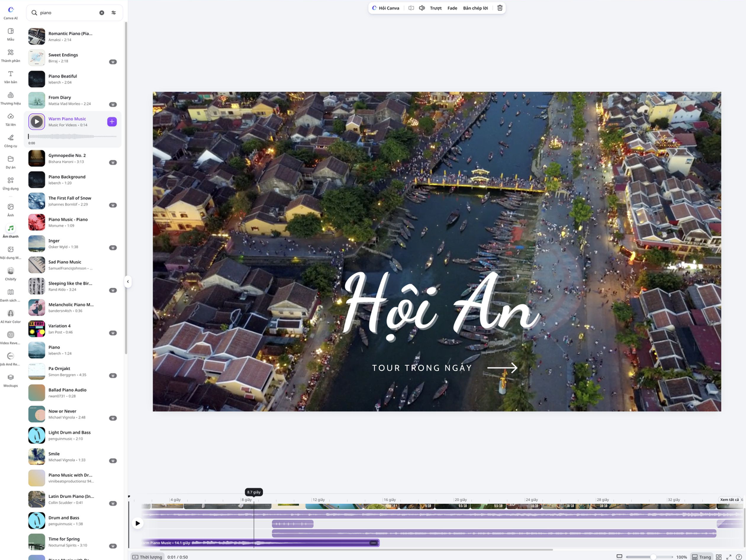The height and width of the screenshot is (560, 746).
Task: Select the Time for Spring track
Action: (72, 542)
